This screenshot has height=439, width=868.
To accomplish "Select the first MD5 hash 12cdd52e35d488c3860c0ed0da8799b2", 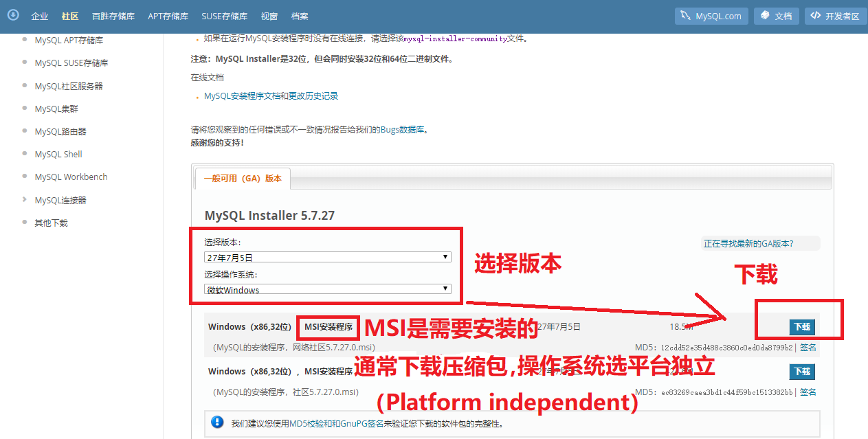I will [x=727, y=348].
